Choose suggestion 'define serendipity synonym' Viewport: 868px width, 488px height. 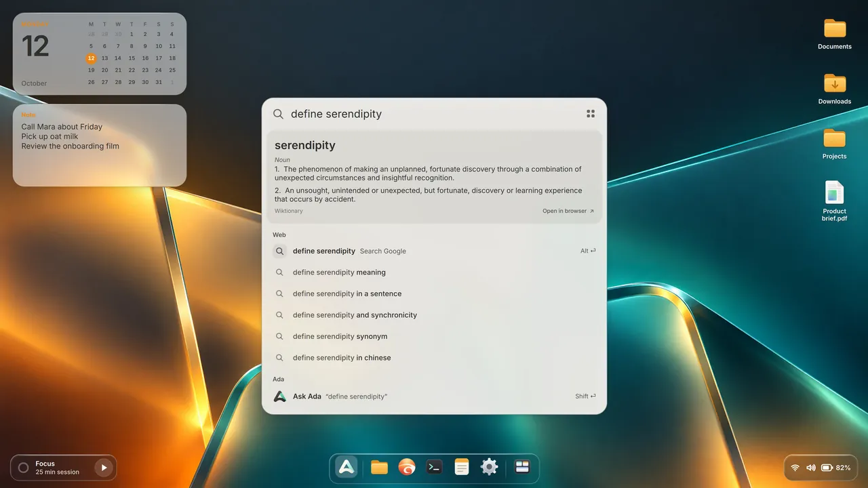point(434,336)
